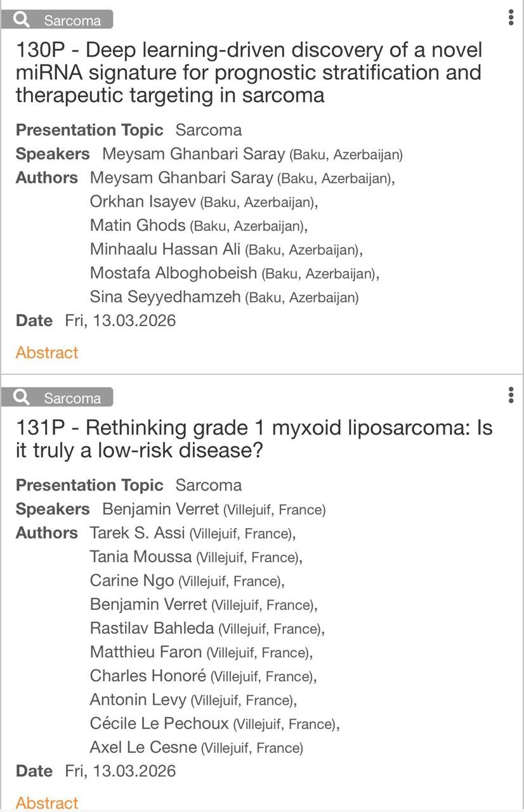Click the search icon on 130P Sarcoma tag

coord(22,20)
